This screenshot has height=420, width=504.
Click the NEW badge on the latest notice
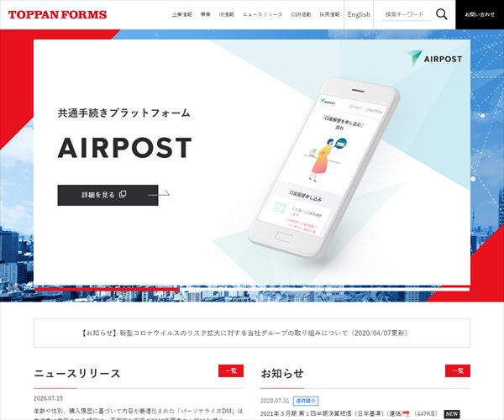(x=452, y=414)
